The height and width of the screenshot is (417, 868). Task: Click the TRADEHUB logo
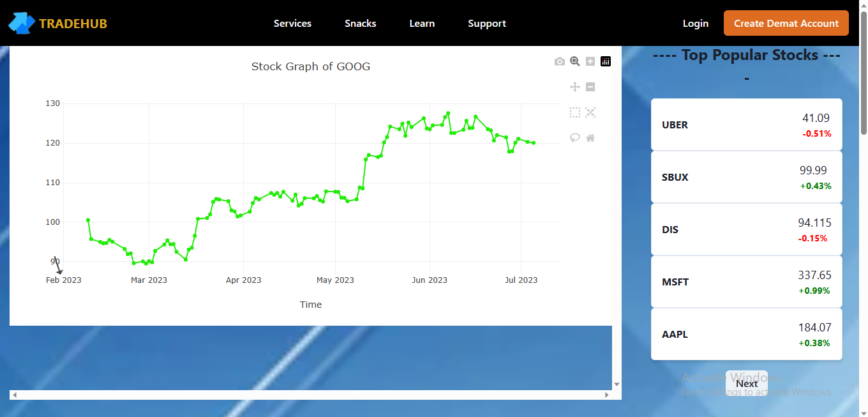pyautogui.click(x=57, y=23)
